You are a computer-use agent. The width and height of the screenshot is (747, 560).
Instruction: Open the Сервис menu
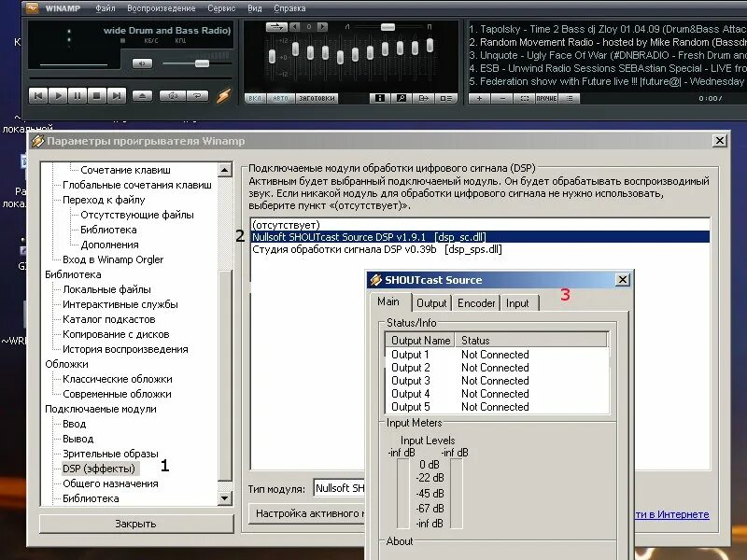click(221, 8)
